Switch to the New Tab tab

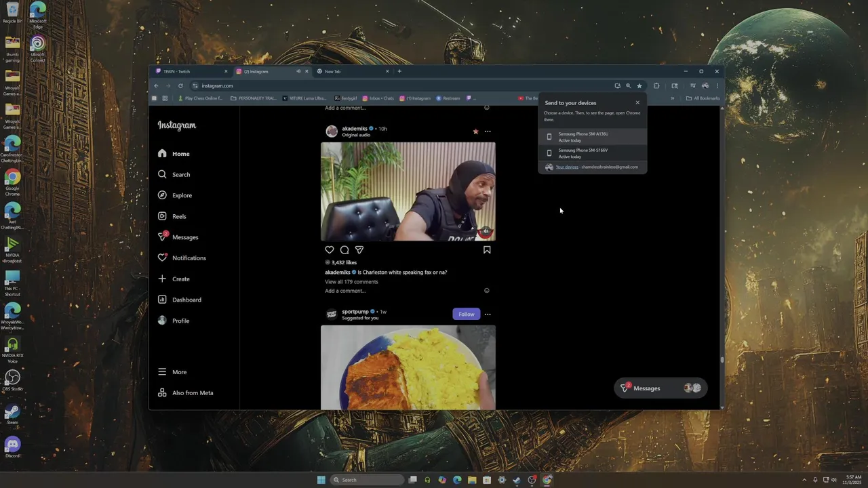(x=353, y=71)
